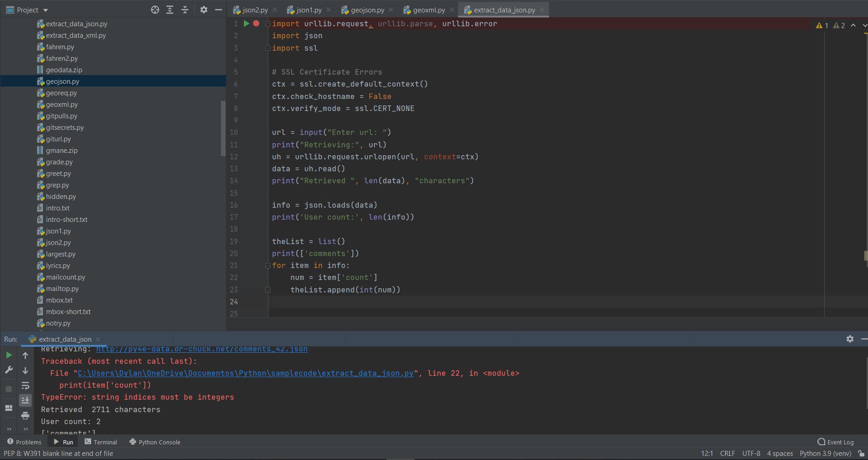
Task: Change 4 spaces indent setting
Action: (780, 454)
